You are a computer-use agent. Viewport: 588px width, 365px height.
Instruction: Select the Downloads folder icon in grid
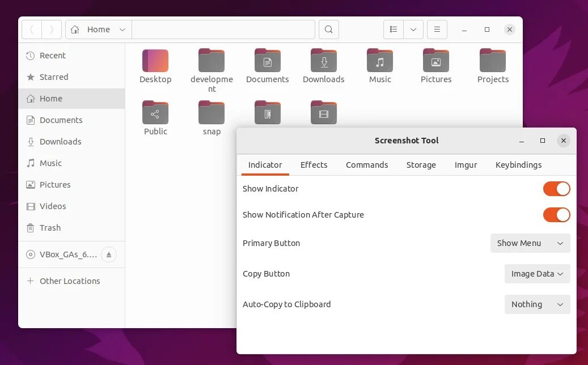(x=324, y=60)
